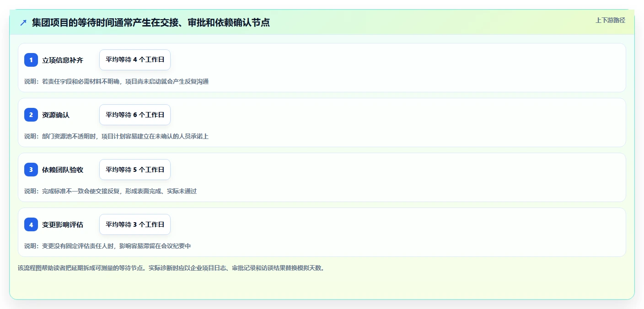Click the description about 责任字段和必需材料不明确
Screen dimensions: 644x309
[x=116, y=81]
